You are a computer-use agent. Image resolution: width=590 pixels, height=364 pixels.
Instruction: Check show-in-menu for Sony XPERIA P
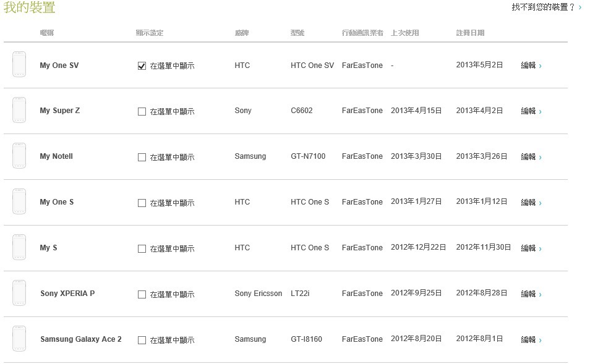point(142,294)
